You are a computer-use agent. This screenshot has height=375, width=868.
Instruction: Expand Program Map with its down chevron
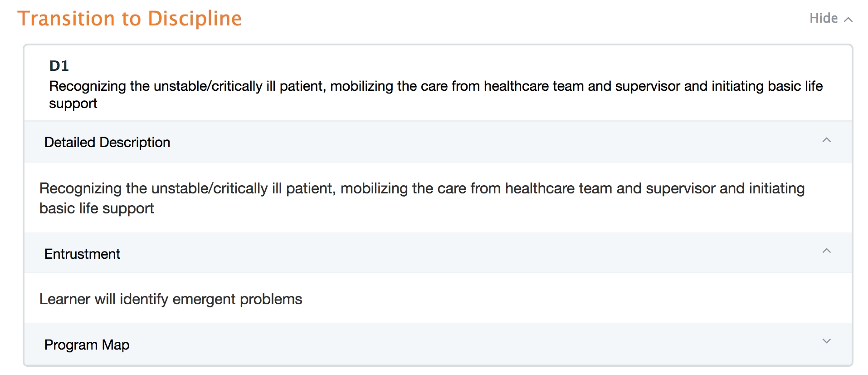826,341
